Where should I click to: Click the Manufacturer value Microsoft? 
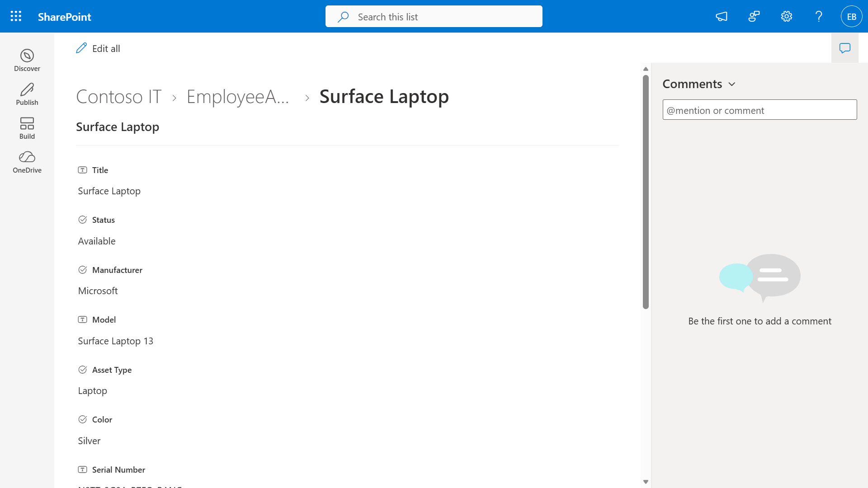98,291
